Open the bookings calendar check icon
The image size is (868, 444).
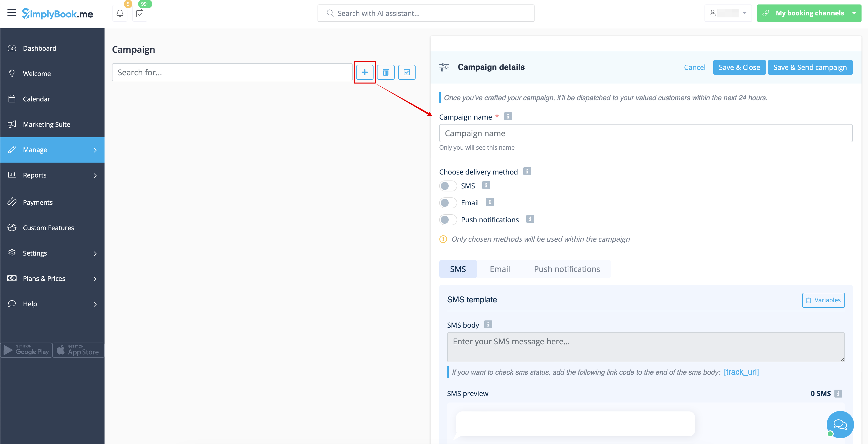(x=140, y=13)
